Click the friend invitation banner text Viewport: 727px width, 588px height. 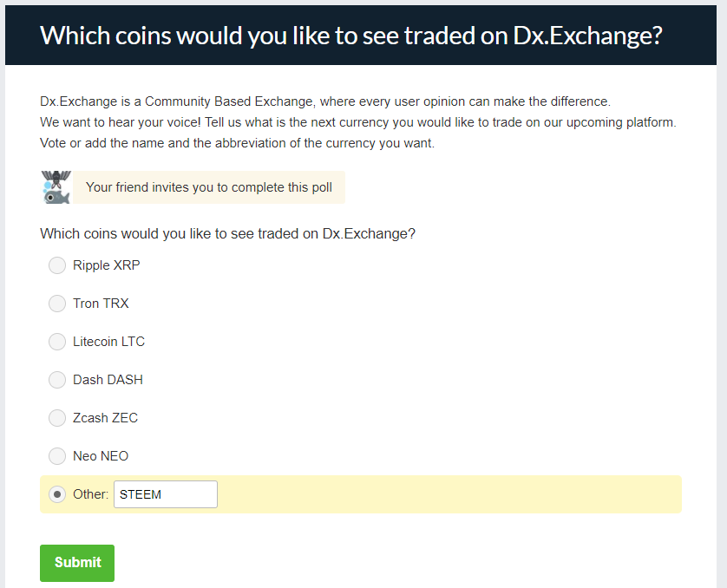[x=208, y=187]
